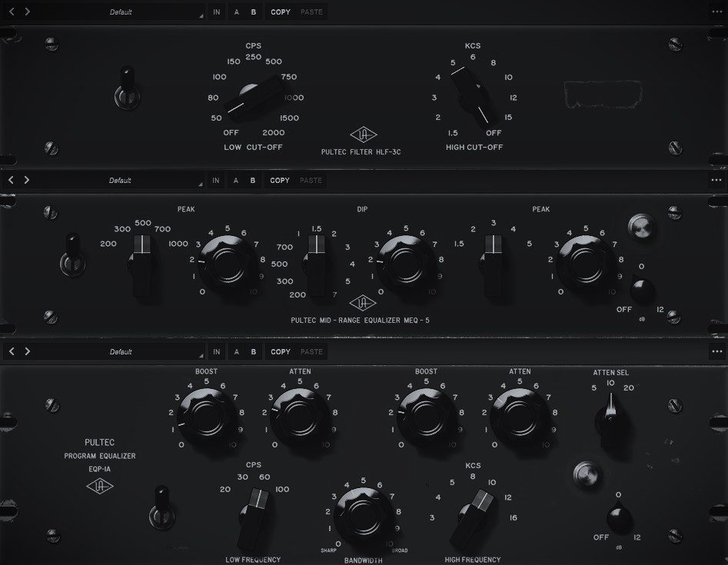Image resolution: width=728 pixels, height=565 pixels.
Task: Click the Bandwidth knob on EQP-1A
Action: (x=364, y=517)
